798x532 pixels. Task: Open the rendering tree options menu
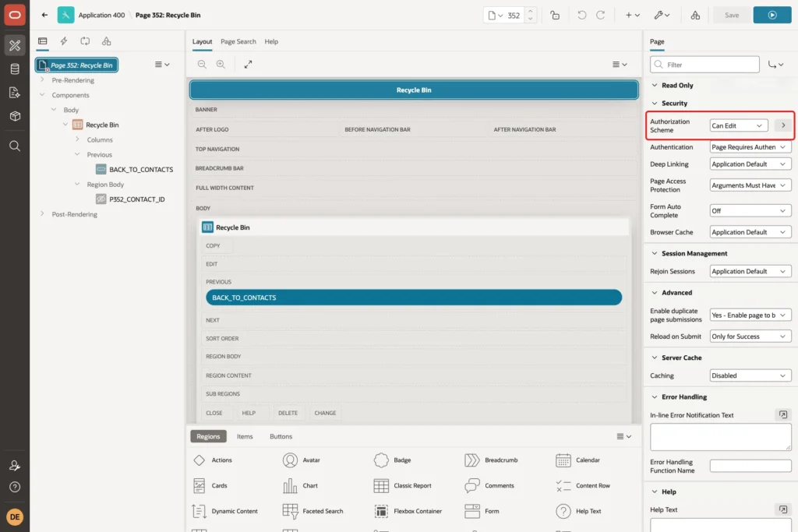coord(162,65)
